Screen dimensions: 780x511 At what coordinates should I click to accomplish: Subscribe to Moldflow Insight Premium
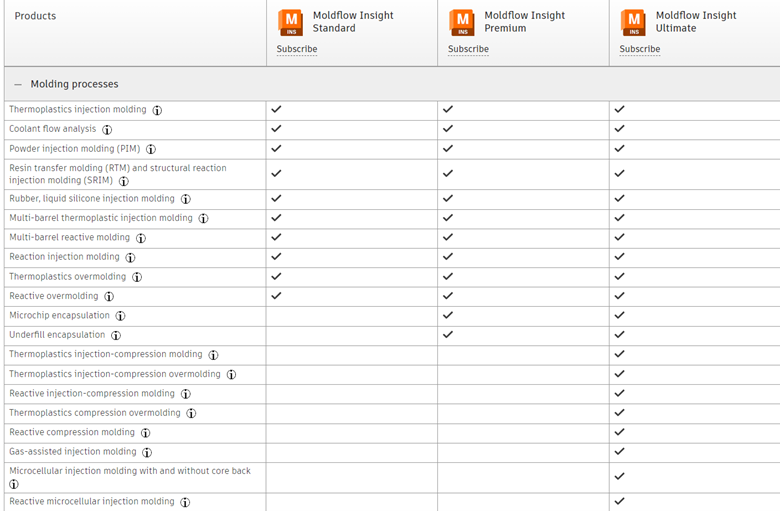click(x=468, y=49)
